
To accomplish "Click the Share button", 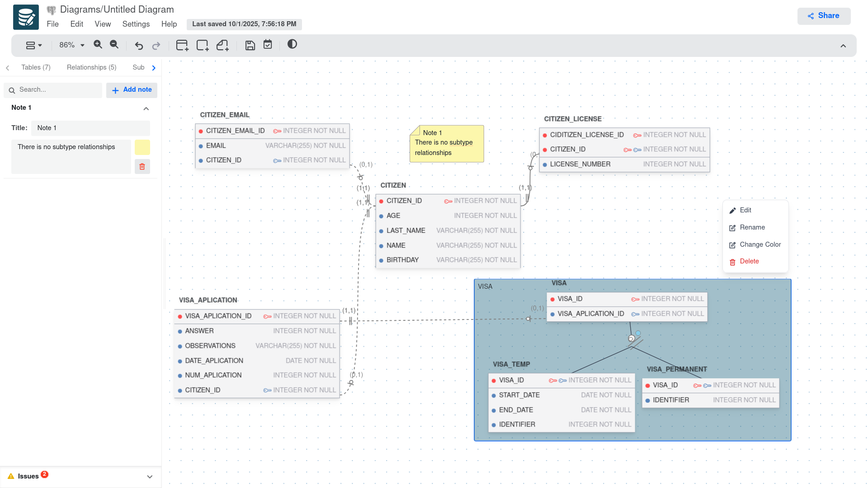I will coord(824,16).
